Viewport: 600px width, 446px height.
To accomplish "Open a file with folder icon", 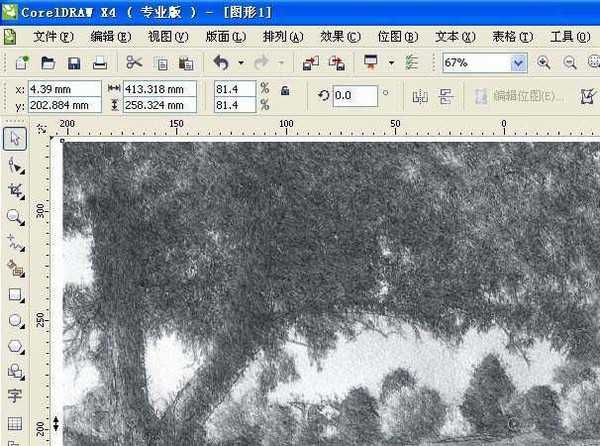I will [48, 62].
